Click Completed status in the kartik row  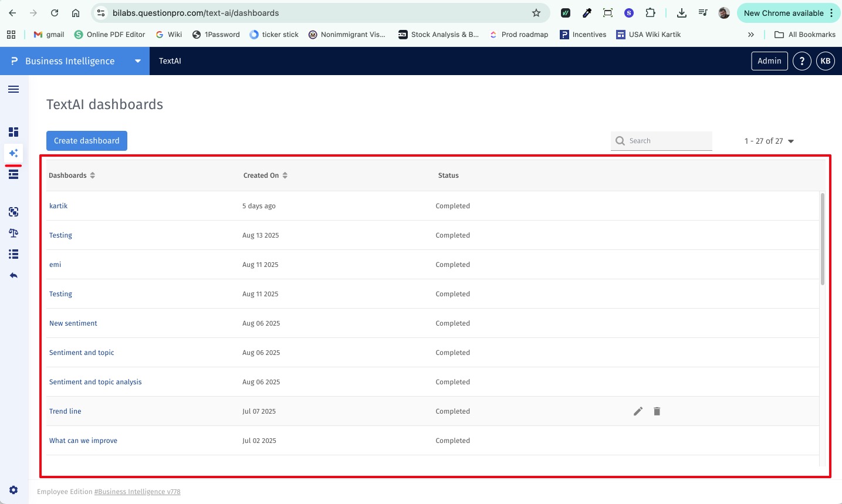(452, 206)
